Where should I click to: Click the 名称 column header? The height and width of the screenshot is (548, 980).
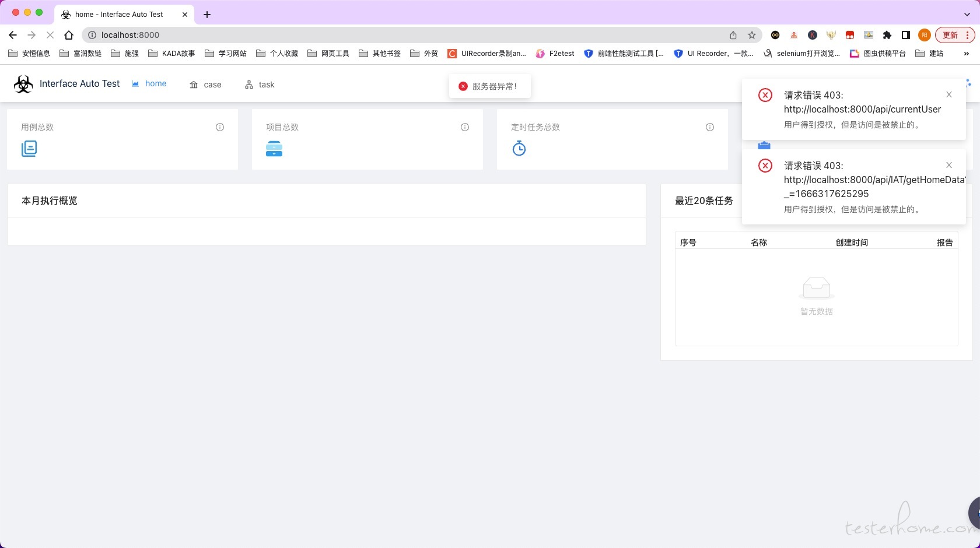759,243
